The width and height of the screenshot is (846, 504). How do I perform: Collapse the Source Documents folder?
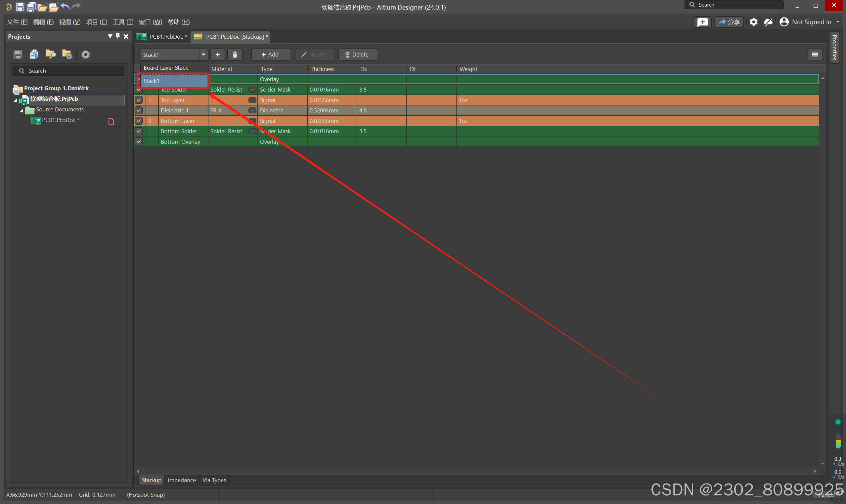point(21,110)
